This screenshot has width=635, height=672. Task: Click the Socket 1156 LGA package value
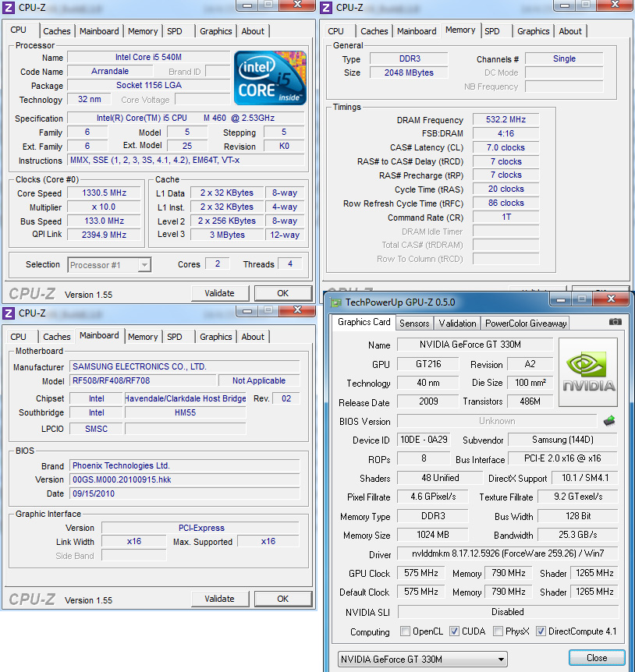pos(148,85)
